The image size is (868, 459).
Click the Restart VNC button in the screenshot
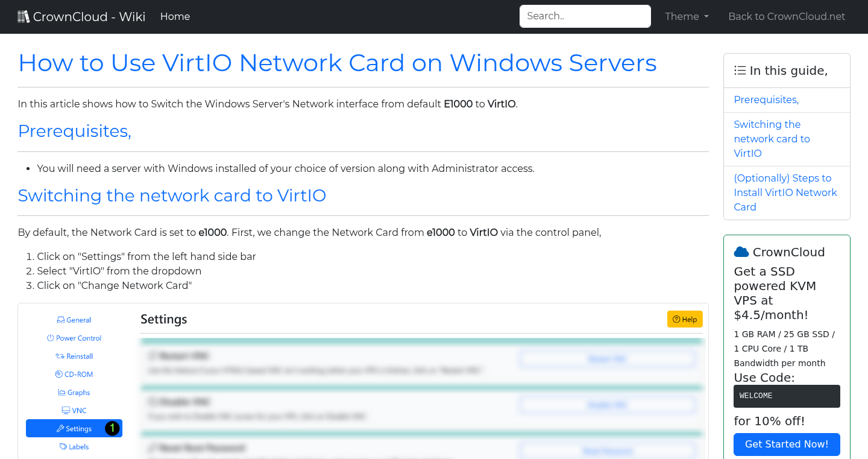607,358
